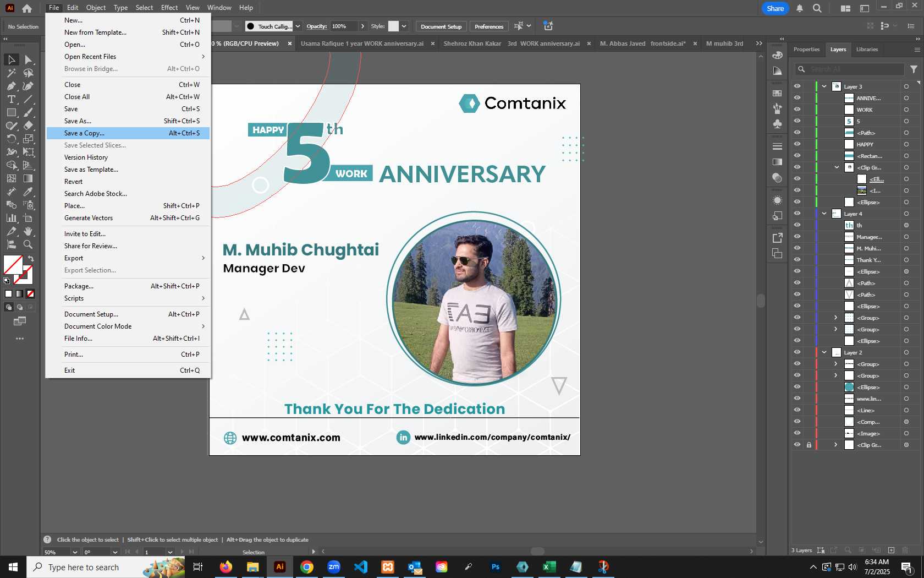Click the None color mode swatch
The image size is (924, 578).
(x=31, y=293)
